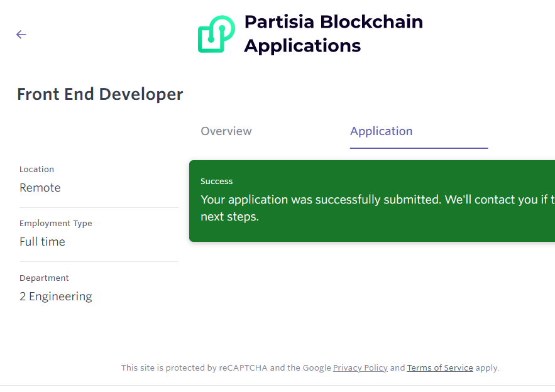
Task: Click the Partisia Blockchain Applications title
Action: point(333,34)
